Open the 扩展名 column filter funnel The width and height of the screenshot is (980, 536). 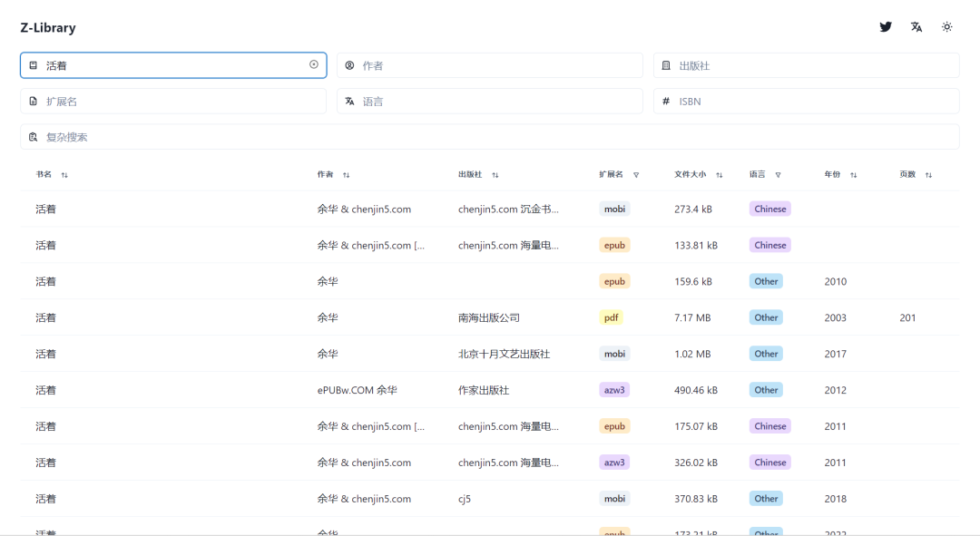click(635, 173)
